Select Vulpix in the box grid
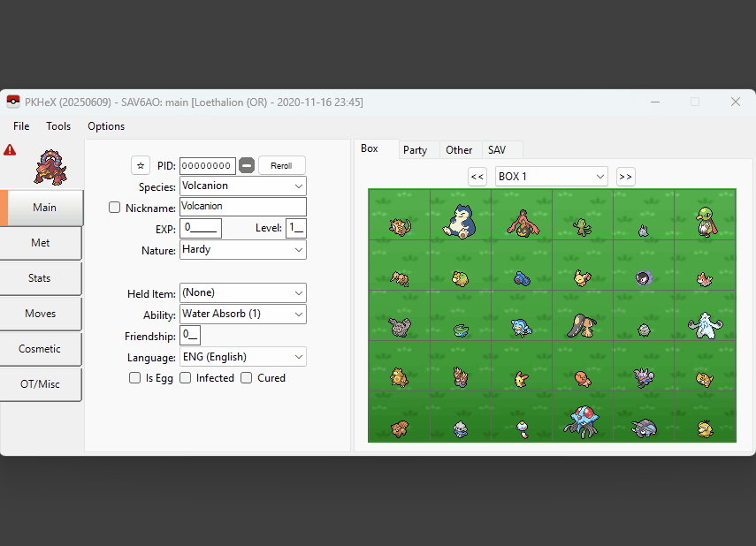This screenshot has height=546, width=756. [399, 416]
